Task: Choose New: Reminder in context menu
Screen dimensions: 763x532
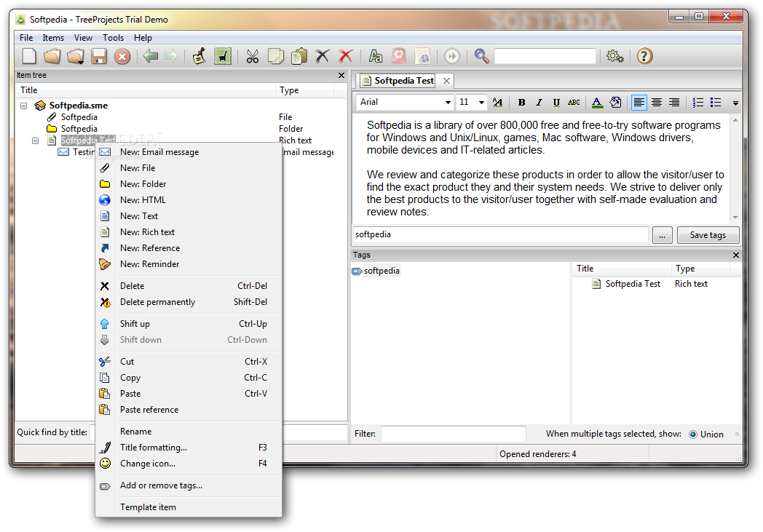Action: [189, 264]
